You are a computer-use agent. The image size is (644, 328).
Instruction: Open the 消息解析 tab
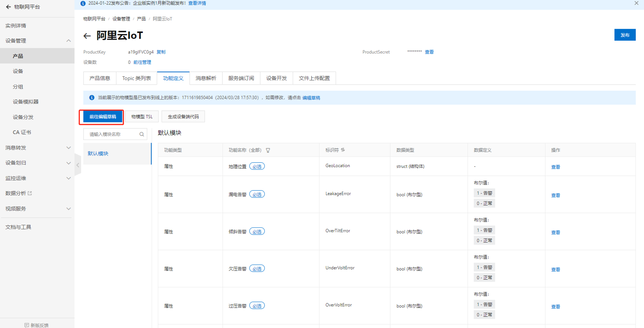point(206,78)
